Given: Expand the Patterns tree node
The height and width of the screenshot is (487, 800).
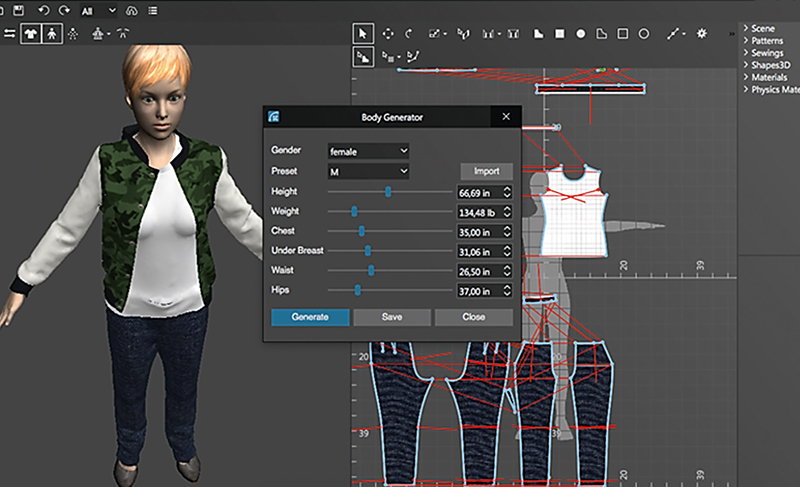Looking at the screenshot, I should pos(745,40).
